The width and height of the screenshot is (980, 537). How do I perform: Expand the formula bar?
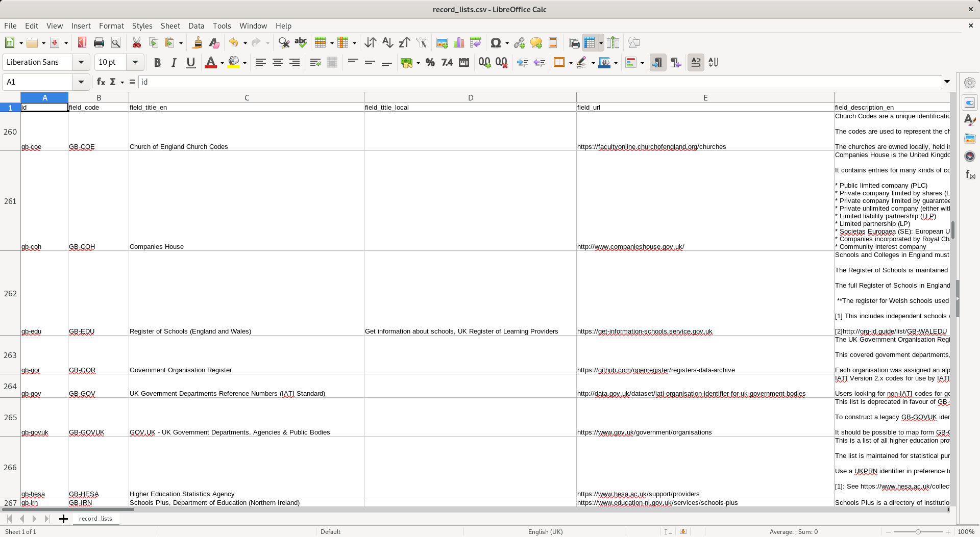point(947,82)
